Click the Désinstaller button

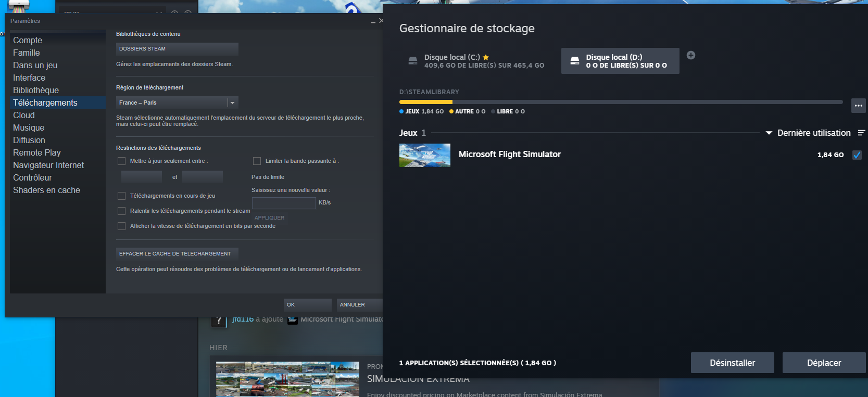(x=733, y=363)
